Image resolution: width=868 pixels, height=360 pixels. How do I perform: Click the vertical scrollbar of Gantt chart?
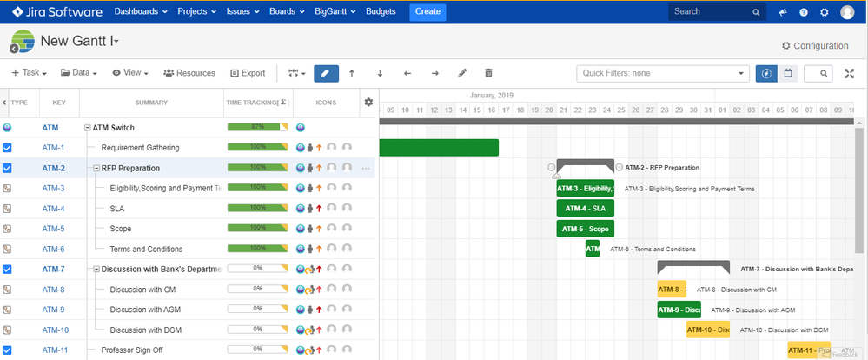858,189
